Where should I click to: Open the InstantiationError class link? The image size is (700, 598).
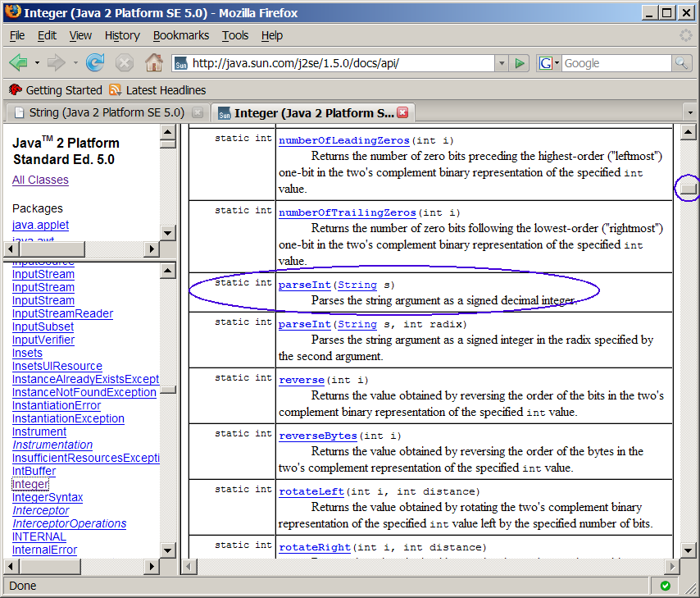click(x=57, y=406)
